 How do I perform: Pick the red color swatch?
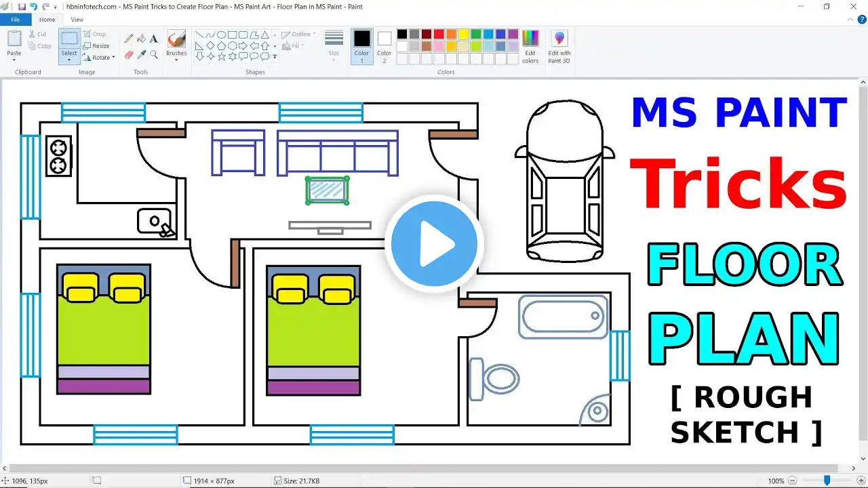439,34
